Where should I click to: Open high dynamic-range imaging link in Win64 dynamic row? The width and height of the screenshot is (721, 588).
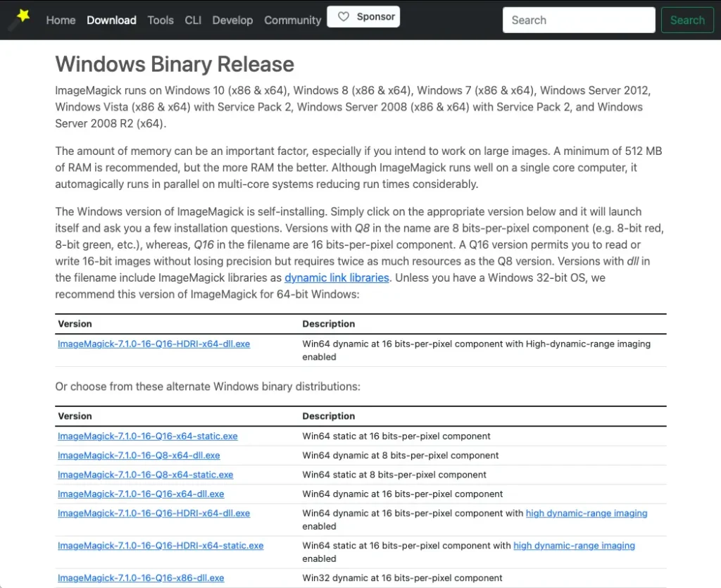pos(587,513)
